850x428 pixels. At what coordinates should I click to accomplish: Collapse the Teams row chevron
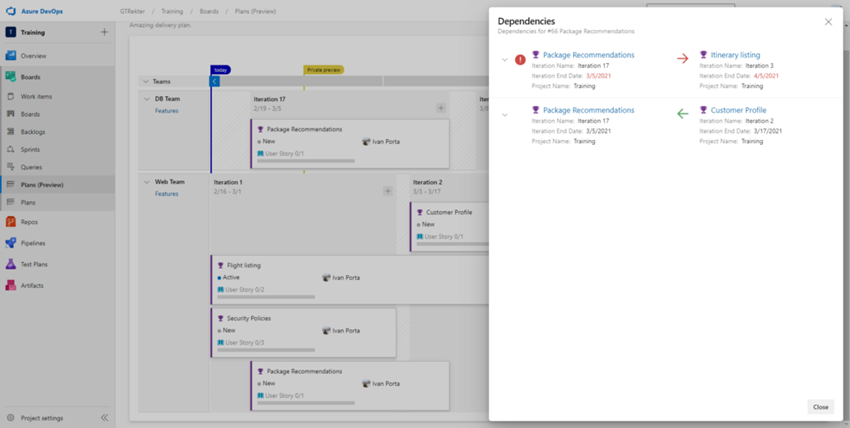(x=145, y=81)
